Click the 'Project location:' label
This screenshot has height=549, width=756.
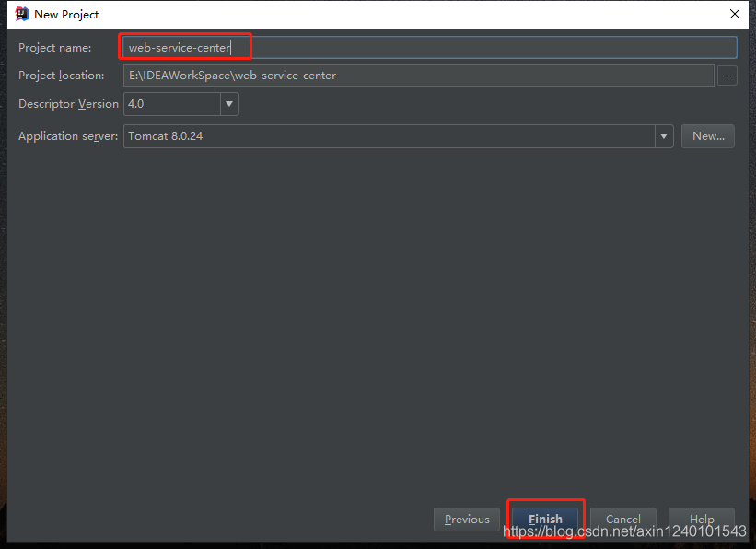tap(61, 76)
